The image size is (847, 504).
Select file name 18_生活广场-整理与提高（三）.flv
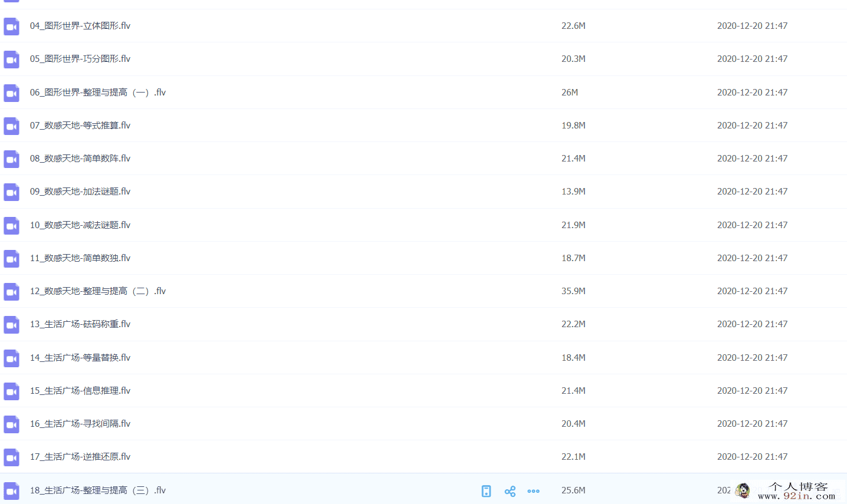(98, 490)
